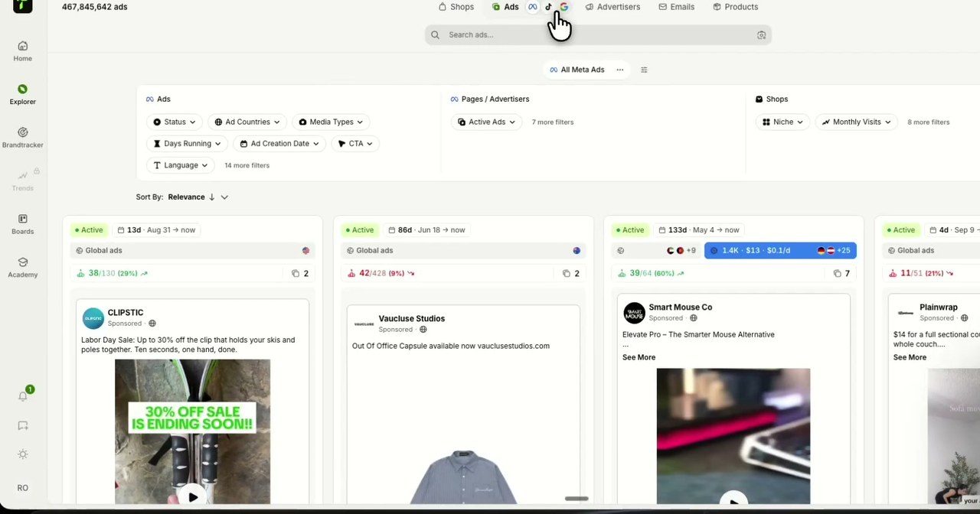The height and width of the screenshot is (514, 980).
Task: Open the Language filter dropdown
Action: 180,164
